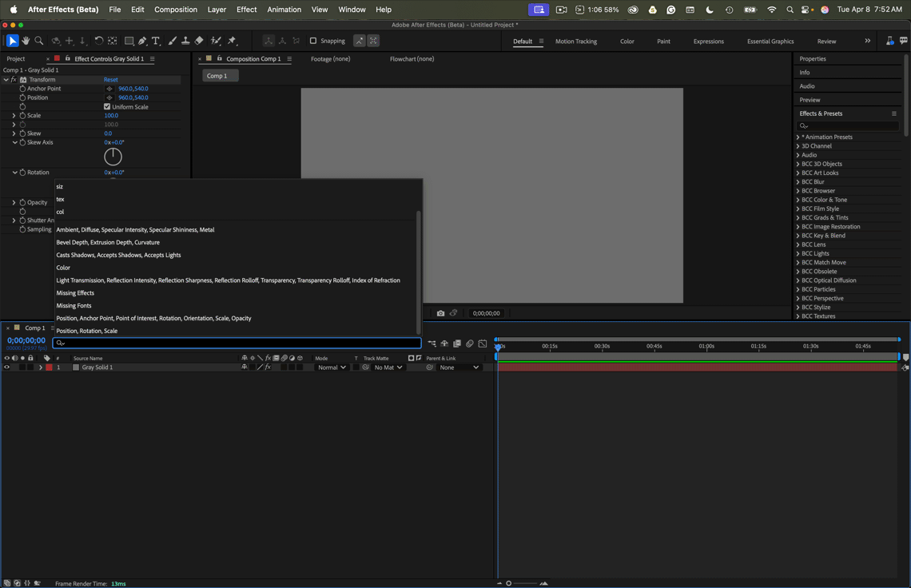Choose Position, Rotation, Scale search suggestion

point(86,332)
